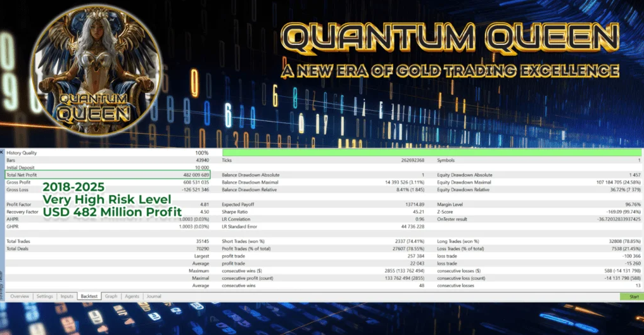644x335 pixels.
Task: Click the Total Net Profit label
Action: tap(22, 175)
